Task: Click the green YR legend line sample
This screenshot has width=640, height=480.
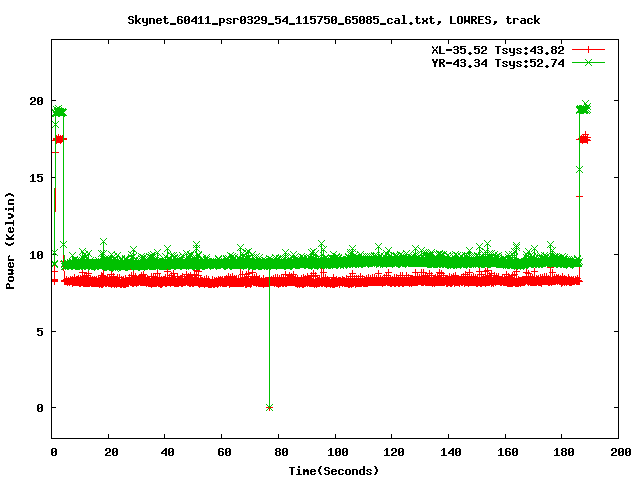Action: click(588, 63)
